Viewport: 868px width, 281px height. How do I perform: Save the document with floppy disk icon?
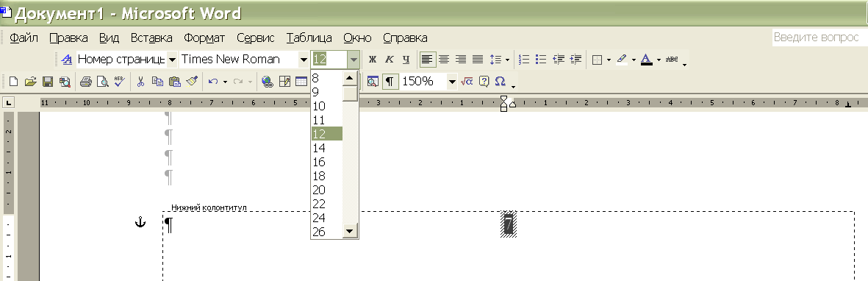[48, 82]
